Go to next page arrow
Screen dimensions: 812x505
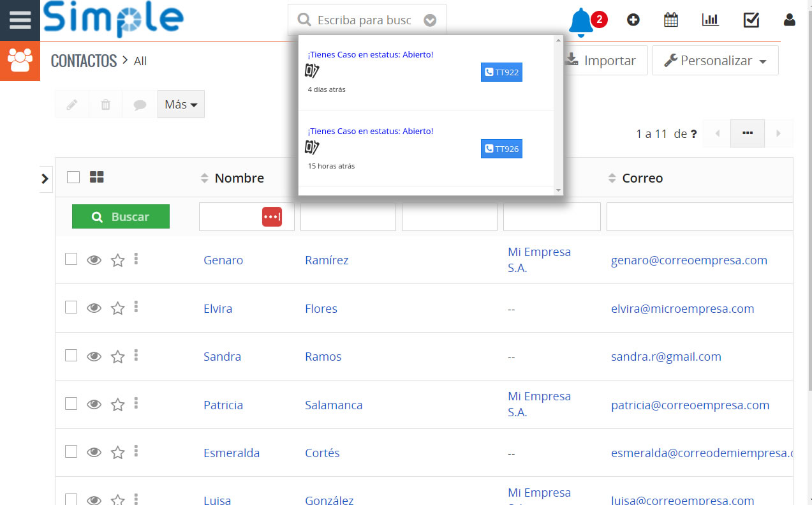pyautogui.click(x=779, y=133)
